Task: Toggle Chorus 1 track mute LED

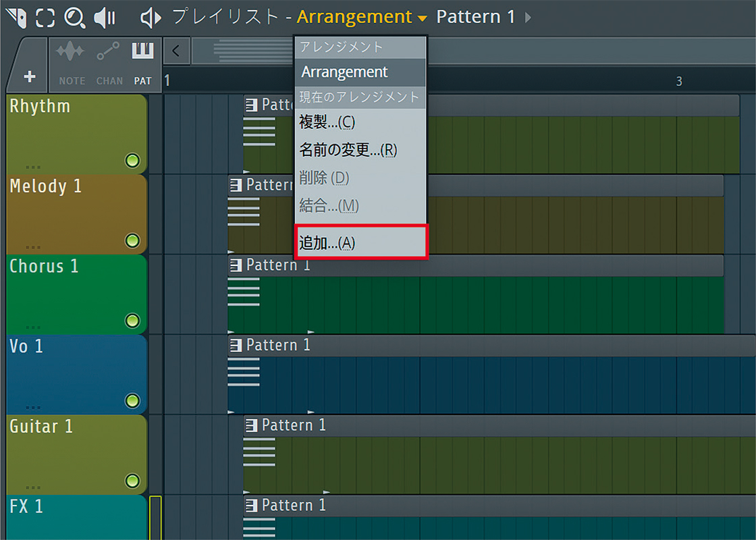Action: (x=132, y=321)
